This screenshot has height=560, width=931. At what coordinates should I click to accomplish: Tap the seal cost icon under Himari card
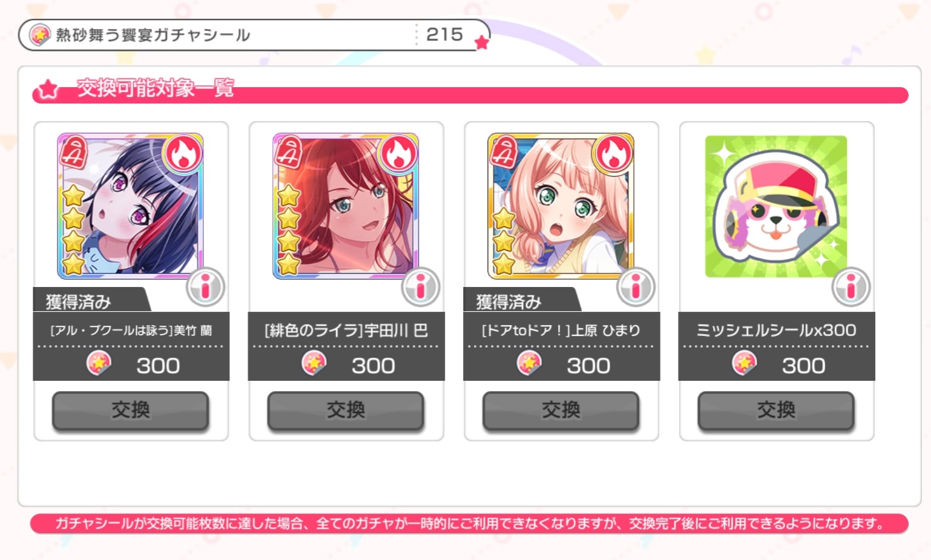point(529,364)
